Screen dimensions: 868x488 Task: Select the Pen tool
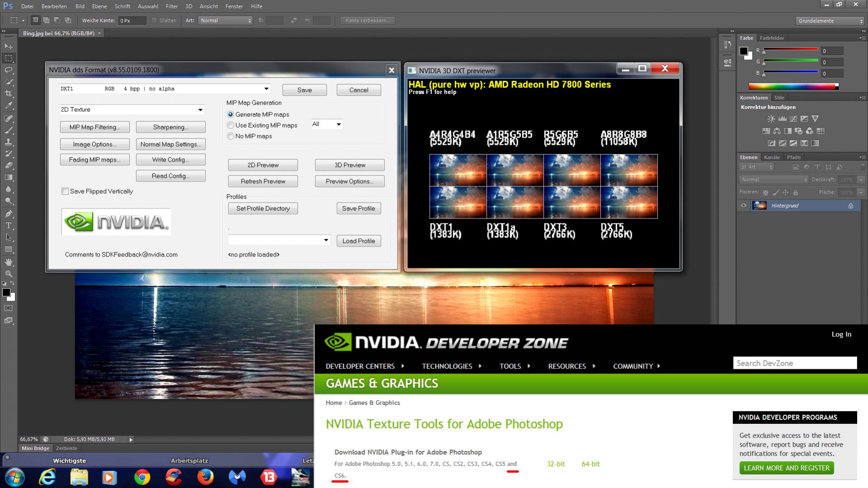coord(9,213)
